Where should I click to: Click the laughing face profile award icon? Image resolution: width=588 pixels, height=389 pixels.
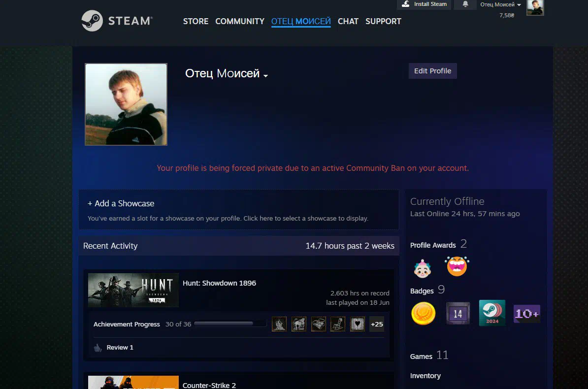457,266
